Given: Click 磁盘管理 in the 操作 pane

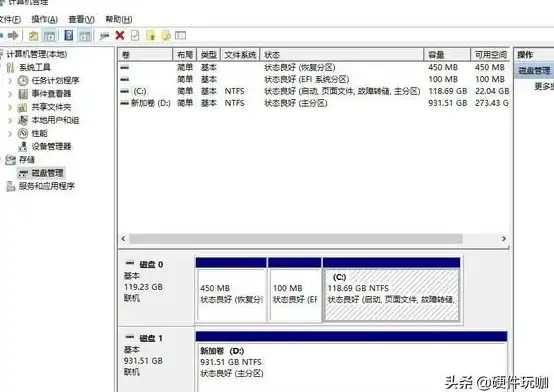Looking at the screenshot, I should click(x=534, y=71).
